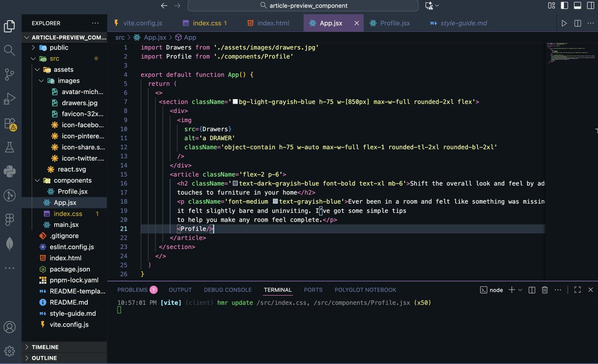
Task: Open the Extensions view with warning badge
Action: [x=9, y=123]
